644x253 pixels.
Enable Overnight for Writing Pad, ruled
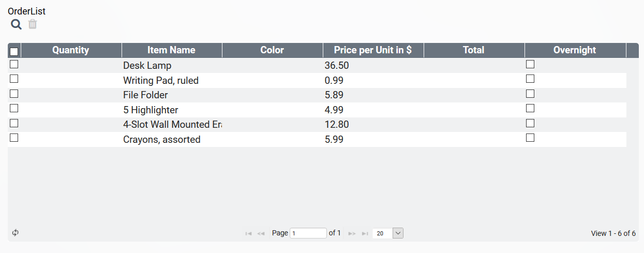530,79
